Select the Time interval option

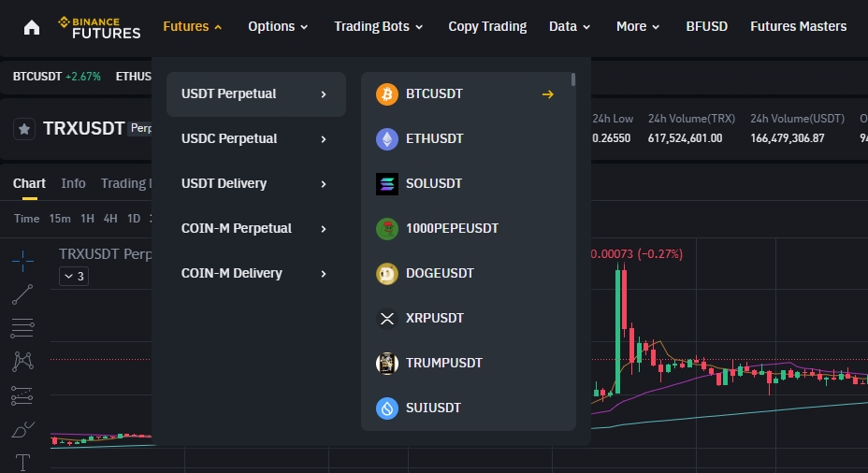(26, 219)
